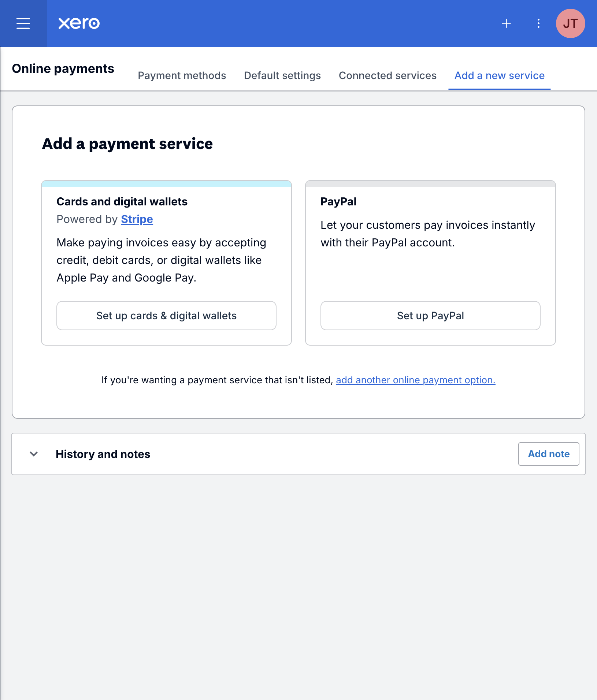Expand the History and notes section
The width and height of the screenshot is (597, 700).
tap(34, 454)
